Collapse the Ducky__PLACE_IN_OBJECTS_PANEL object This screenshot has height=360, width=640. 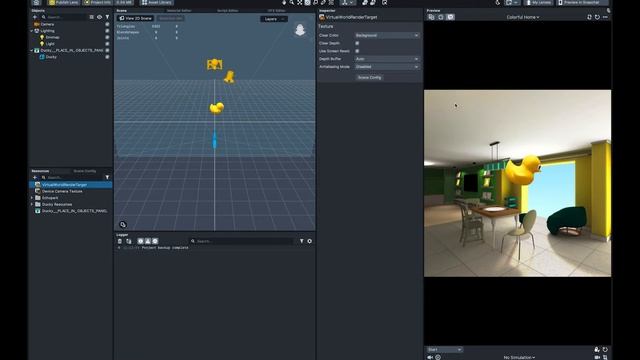[x=32, y=50]
